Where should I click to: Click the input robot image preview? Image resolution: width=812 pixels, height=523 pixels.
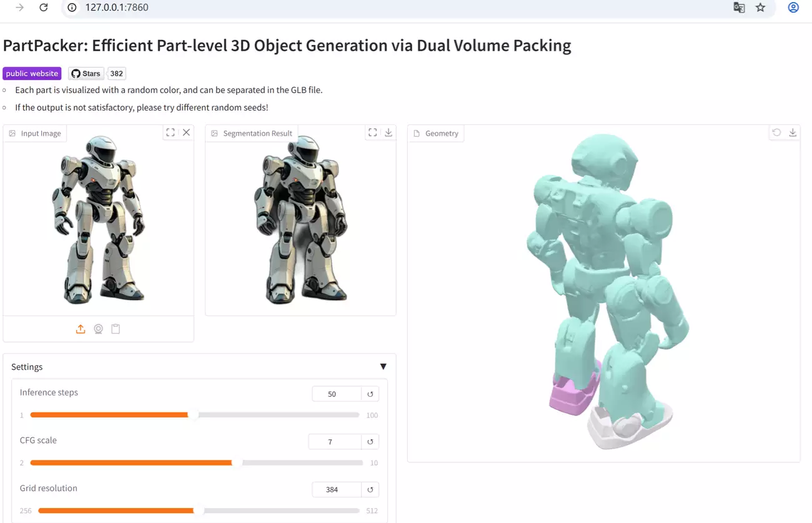coord(99,219)
